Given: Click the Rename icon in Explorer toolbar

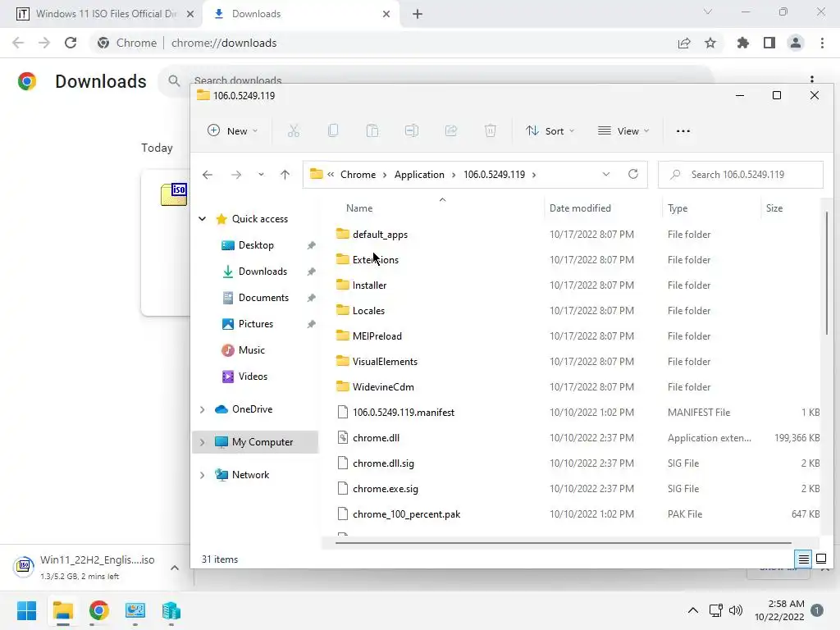Looking at the screenshot, I should 412,130.
